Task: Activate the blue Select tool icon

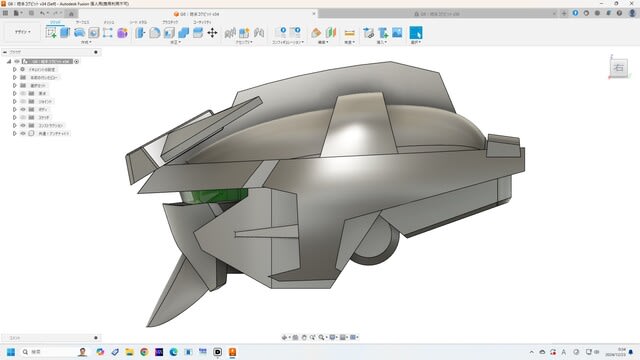Action: coord(416,33)
